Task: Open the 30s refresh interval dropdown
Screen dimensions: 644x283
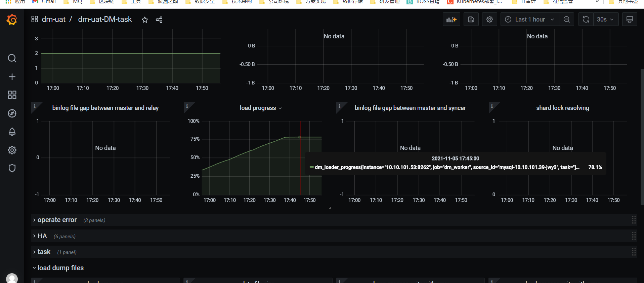Action: [605, 20]
